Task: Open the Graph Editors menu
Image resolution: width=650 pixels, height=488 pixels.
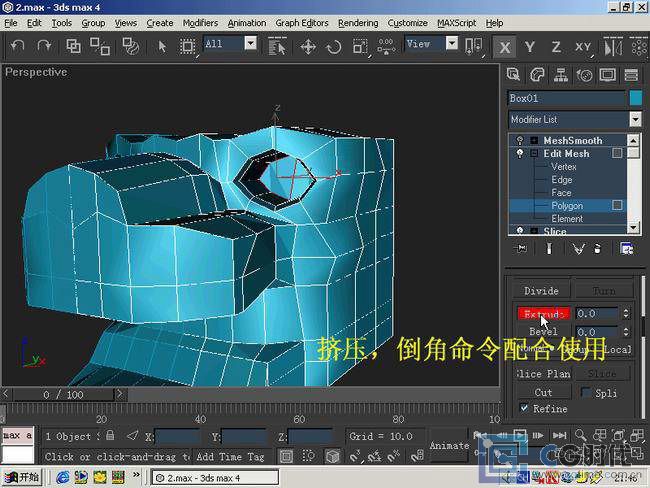Action: [x=302, y=23]
